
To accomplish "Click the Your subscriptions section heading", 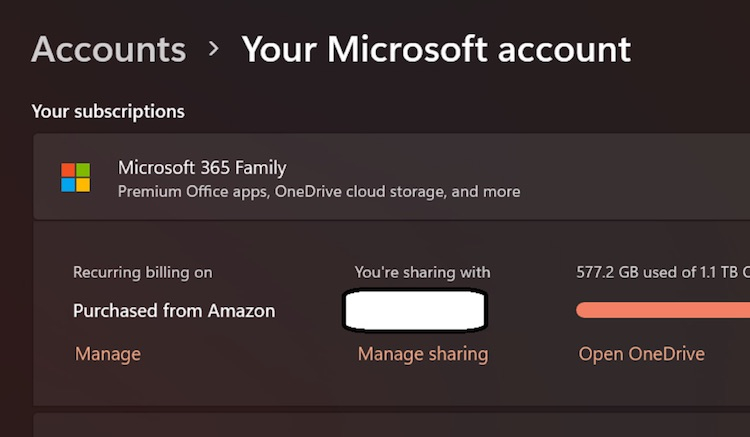I will [108, 111].
